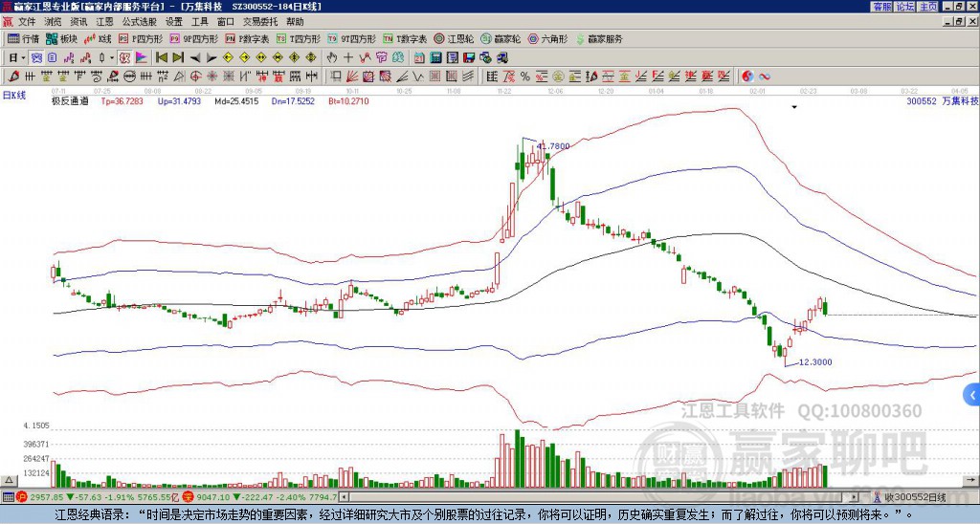Open the 论坛 link

point(905,7)
